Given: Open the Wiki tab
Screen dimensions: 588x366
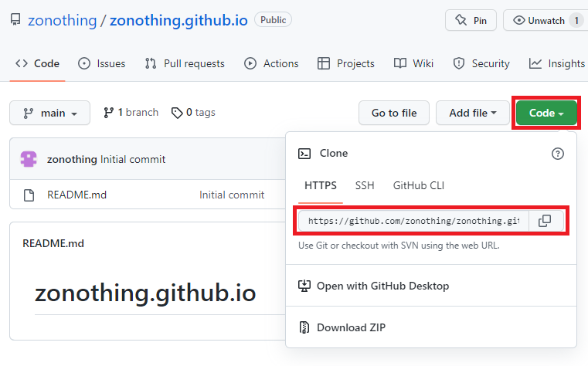Looking at the screenshot, I should click(x=413, y=63).
